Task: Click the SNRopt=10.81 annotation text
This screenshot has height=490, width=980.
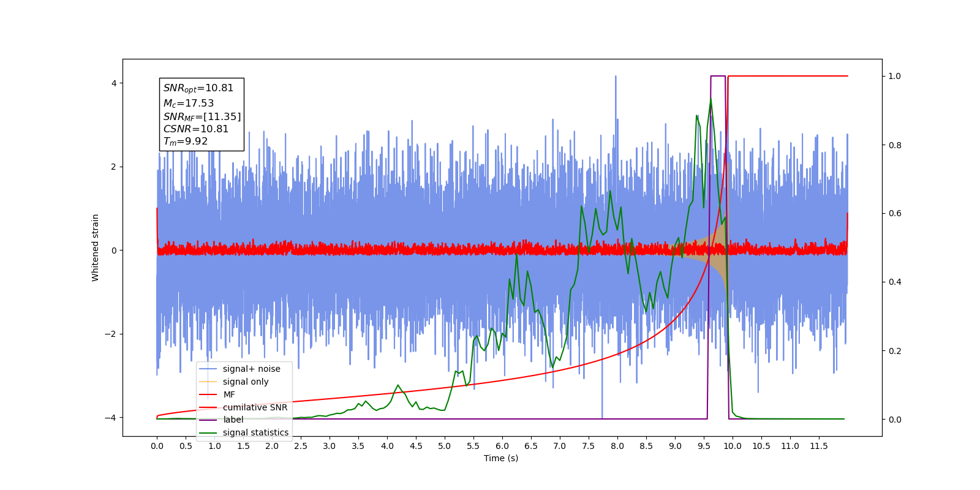Action: pos(198,88)
